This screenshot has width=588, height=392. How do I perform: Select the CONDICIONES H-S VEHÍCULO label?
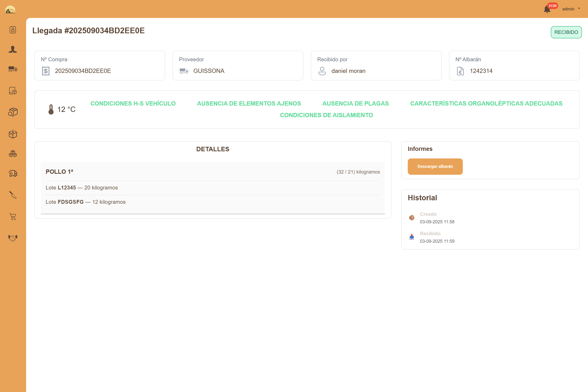coord(133,104)
